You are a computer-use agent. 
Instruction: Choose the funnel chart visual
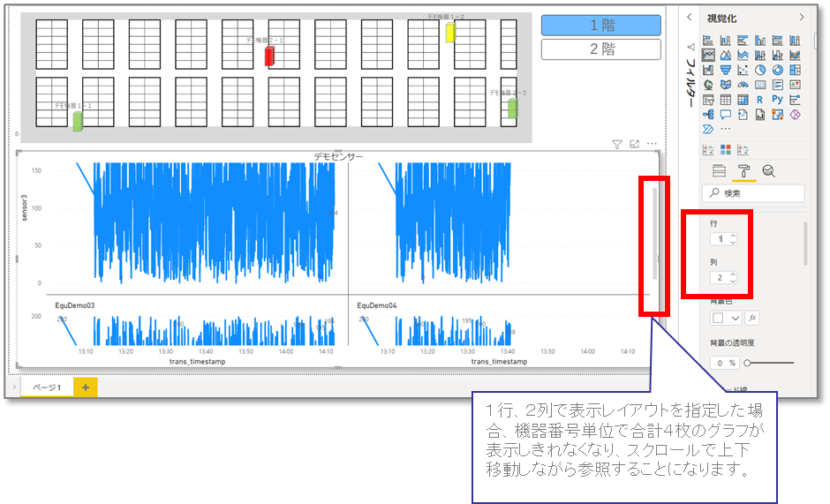point(726,70)
